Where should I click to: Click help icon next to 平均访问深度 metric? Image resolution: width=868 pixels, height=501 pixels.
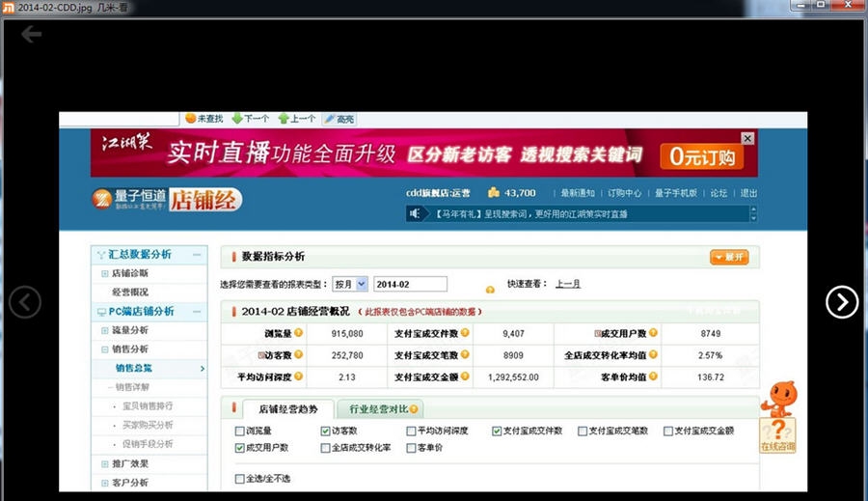(298, 376)
